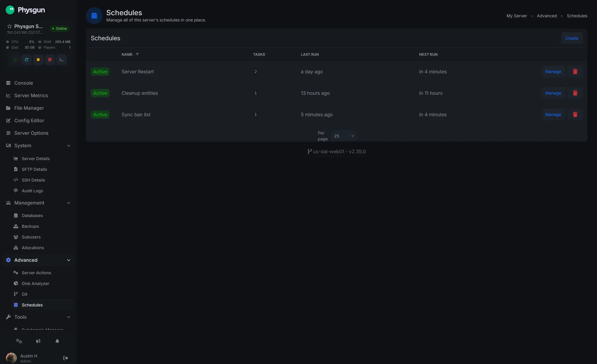The image size is (597, 364).
Task: Click Advanced breadcrumb link
Action: pyautogui.click(x=547, y=16)
